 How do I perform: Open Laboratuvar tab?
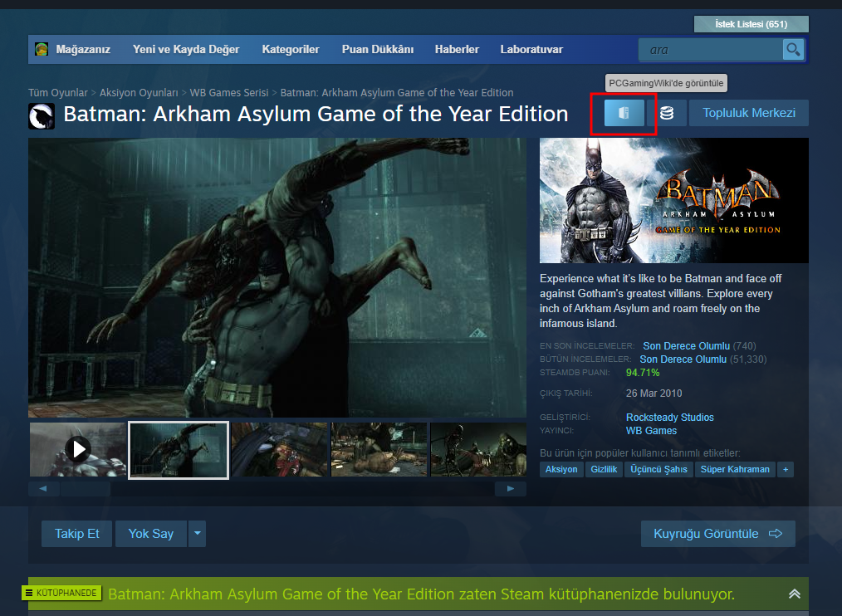point(531,50)
